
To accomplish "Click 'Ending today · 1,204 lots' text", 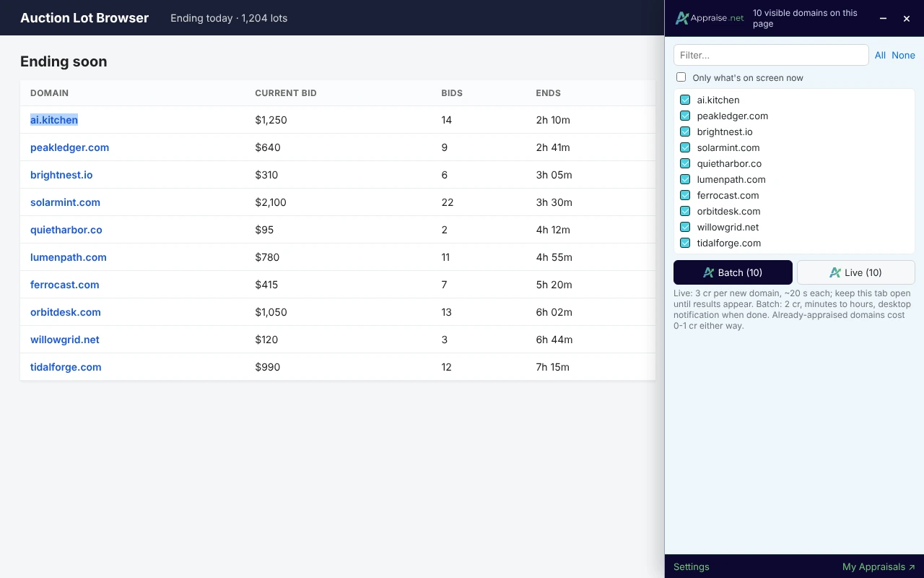I will [x=229, y=18].
